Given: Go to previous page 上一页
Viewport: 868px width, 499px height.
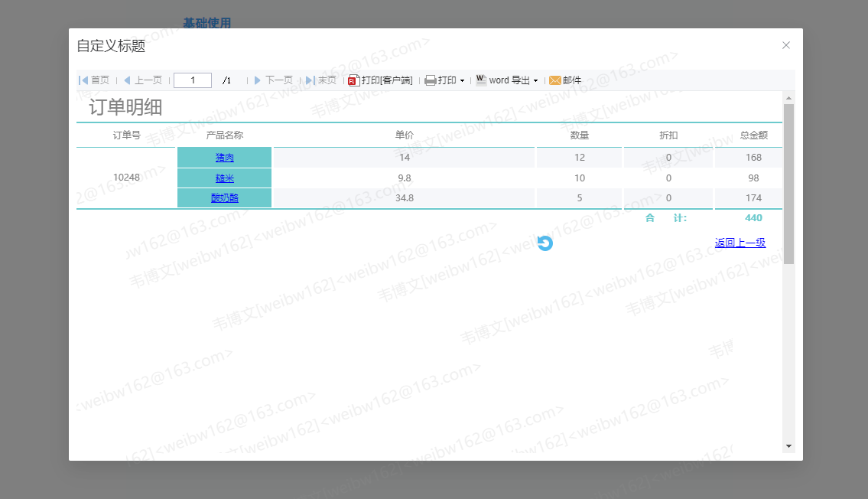Looking at the screenshot, I should 143,80.
